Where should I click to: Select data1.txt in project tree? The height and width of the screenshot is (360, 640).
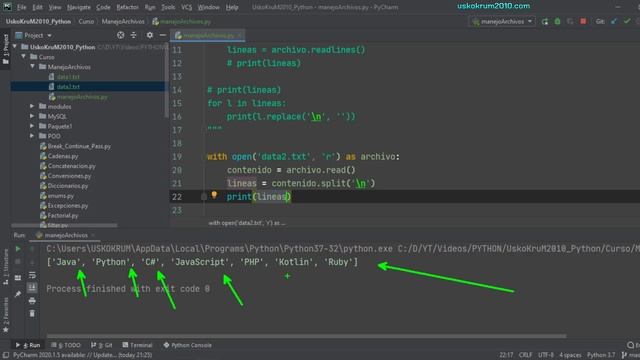pyautogui.click(x=68, y=77)
